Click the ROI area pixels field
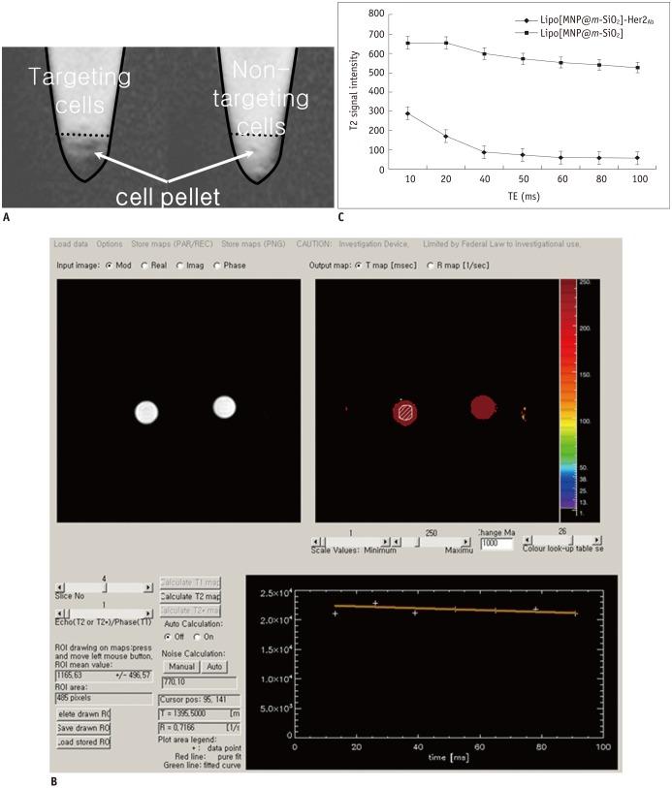The height and width of the screenshot is (788, 672). [x=104, y=698]
